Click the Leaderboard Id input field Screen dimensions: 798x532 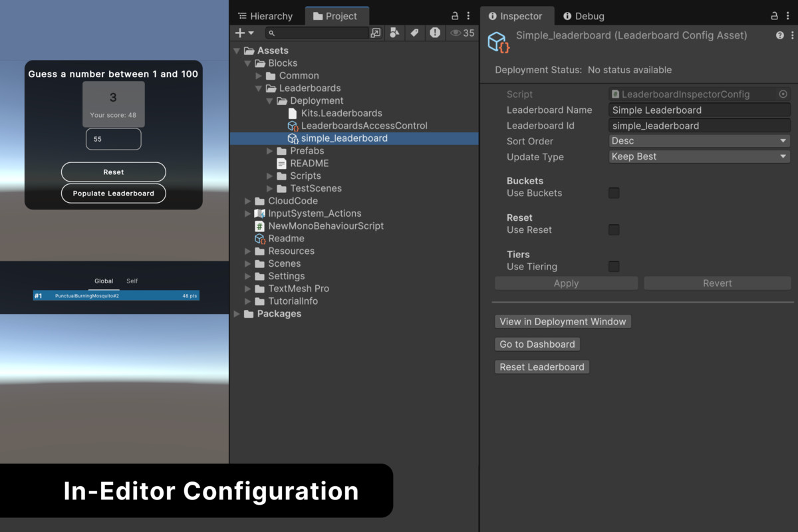point(700,126)
